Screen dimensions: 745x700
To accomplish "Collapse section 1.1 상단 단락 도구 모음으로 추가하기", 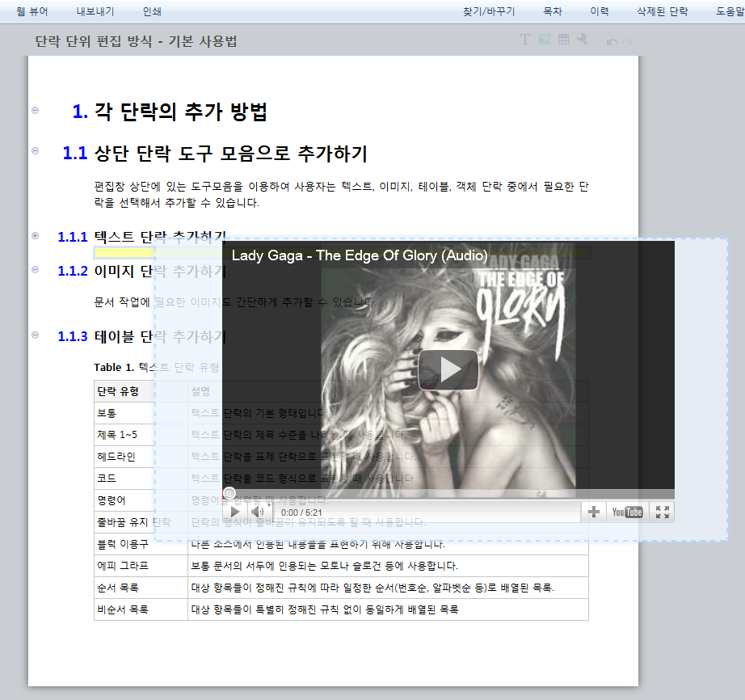I will tap(36, 150).
